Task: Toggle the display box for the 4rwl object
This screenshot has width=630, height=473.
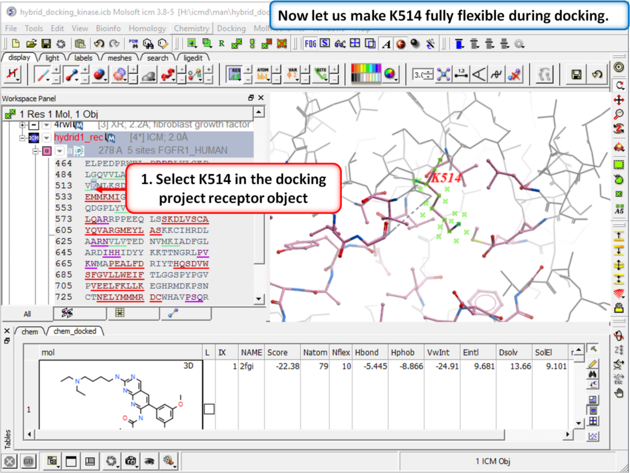Action: 34,125
